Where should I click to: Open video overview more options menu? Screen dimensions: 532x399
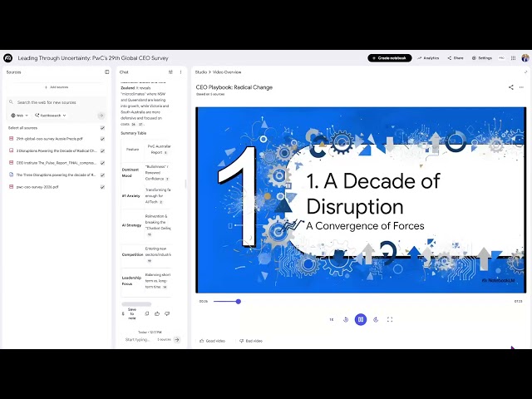(x=521, y=87)
